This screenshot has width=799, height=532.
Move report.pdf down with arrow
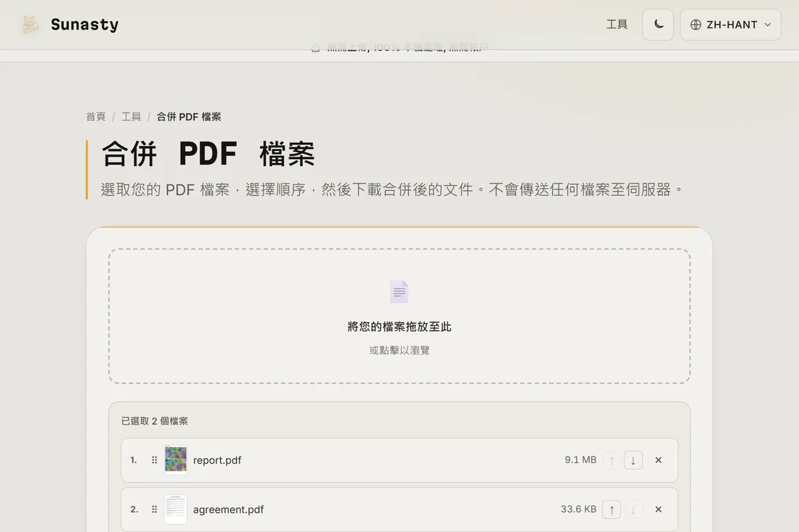click(x=633, y=460)
